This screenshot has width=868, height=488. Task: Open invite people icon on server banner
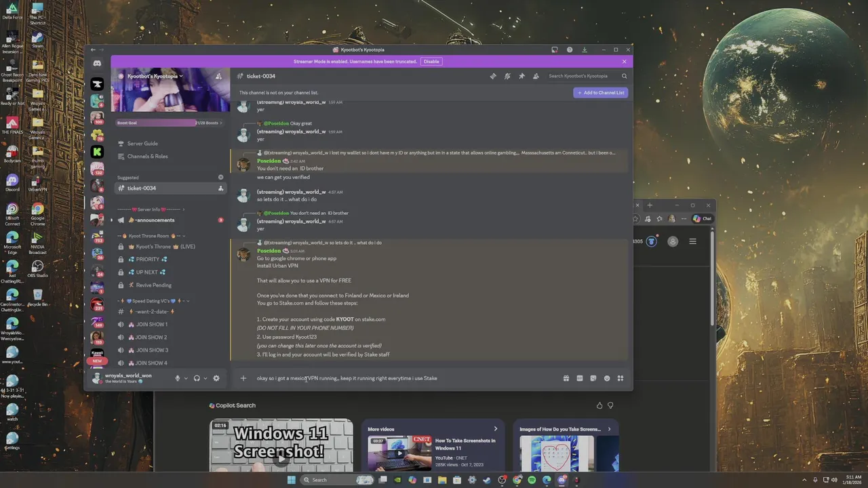(x=218, y=77)
